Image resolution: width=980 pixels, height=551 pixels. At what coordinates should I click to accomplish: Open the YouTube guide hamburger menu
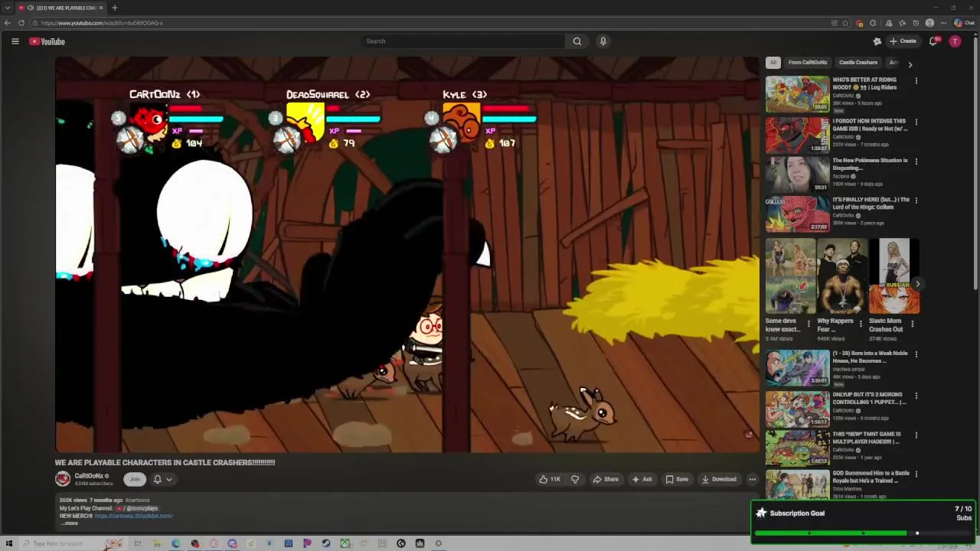pyautogui.click(x=15, y=41)
